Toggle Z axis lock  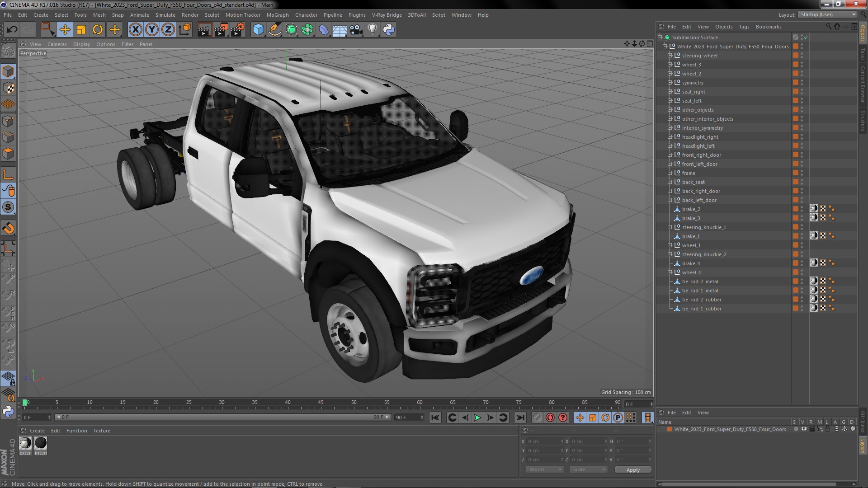pos(168,30)
